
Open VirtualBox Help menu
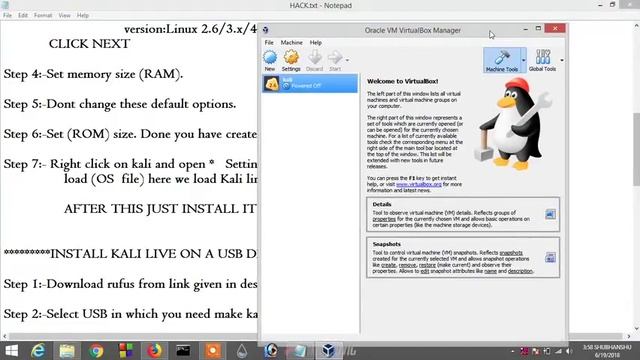click(x=316, y=42)
